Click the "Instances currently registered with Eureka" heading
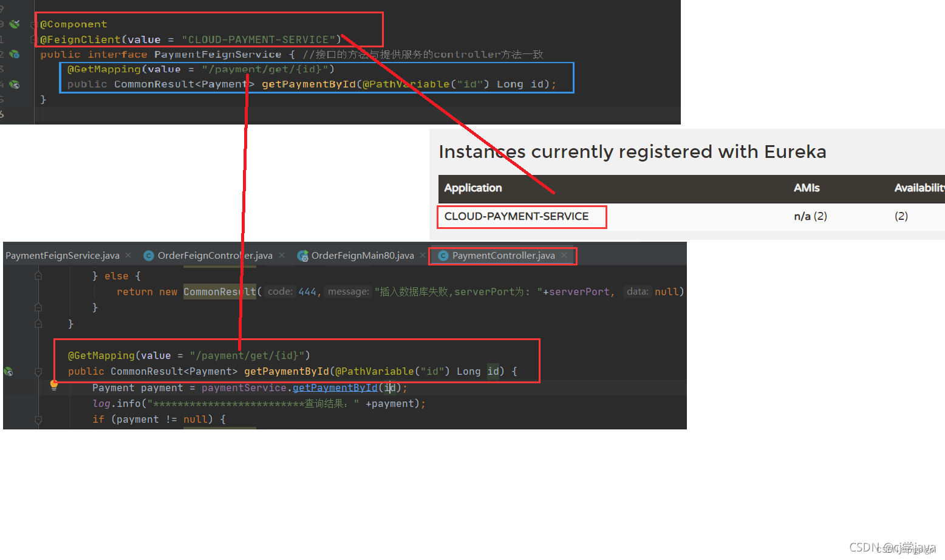The height and width of the screenshot is (560, 945). click(x=632, y=152)
